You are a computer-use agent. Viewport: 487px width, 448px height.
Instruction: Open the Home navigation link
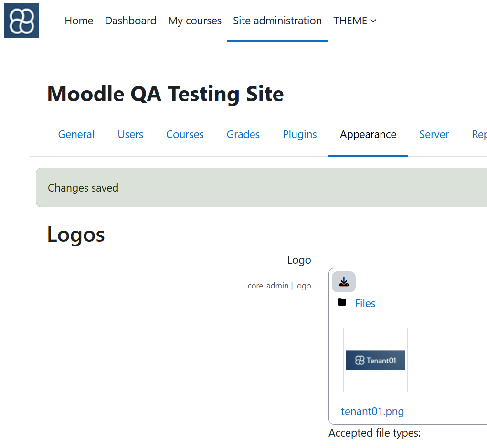[x=79, y=21]
